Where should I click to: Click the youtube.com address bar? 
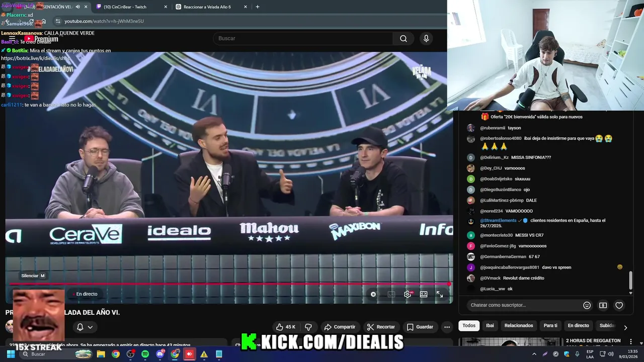point(249,21)
